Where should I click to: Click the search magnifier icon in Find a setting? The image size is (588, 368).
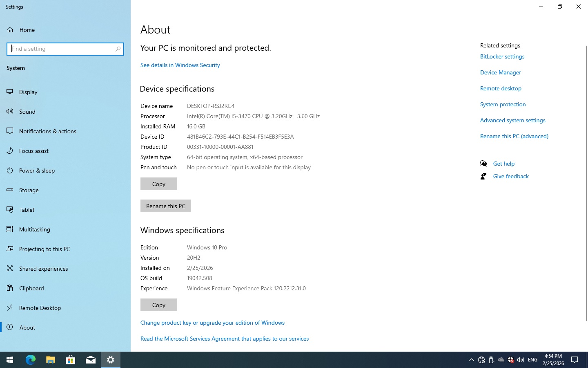118,49
